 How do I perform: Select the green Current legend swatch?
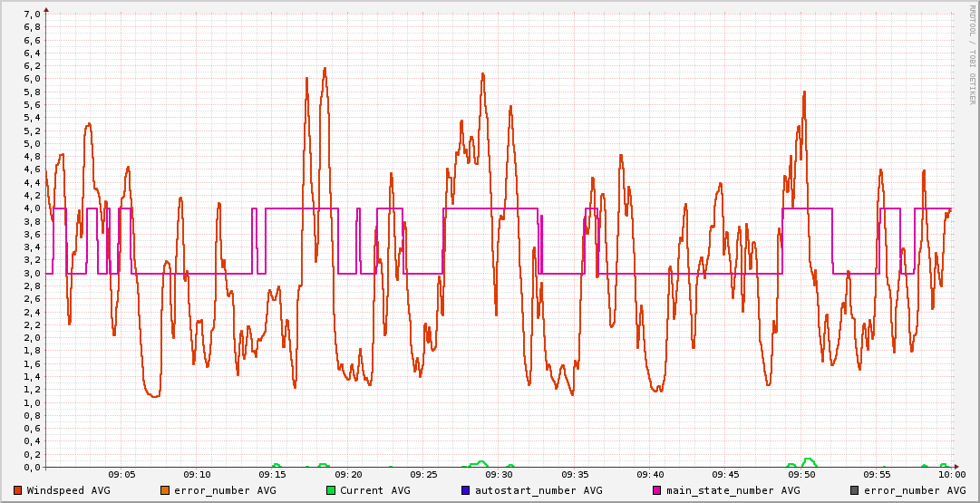331,490
